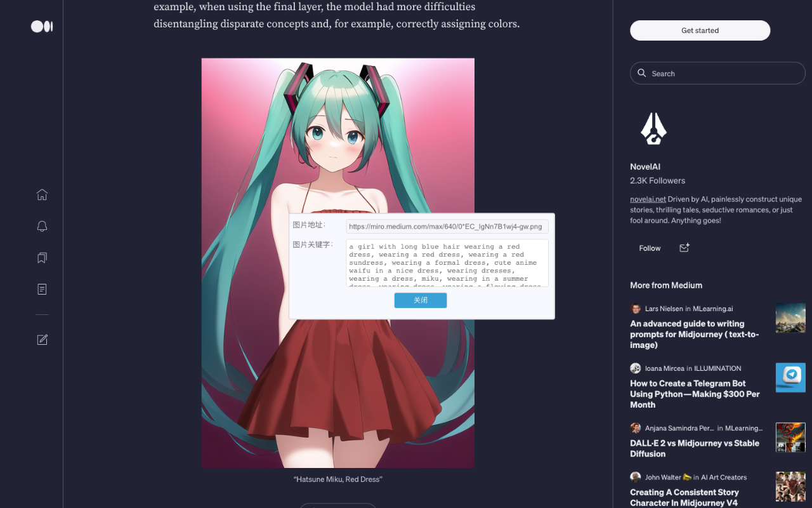
Task: Click the Lars Nielsen author name
Action: 664,309
